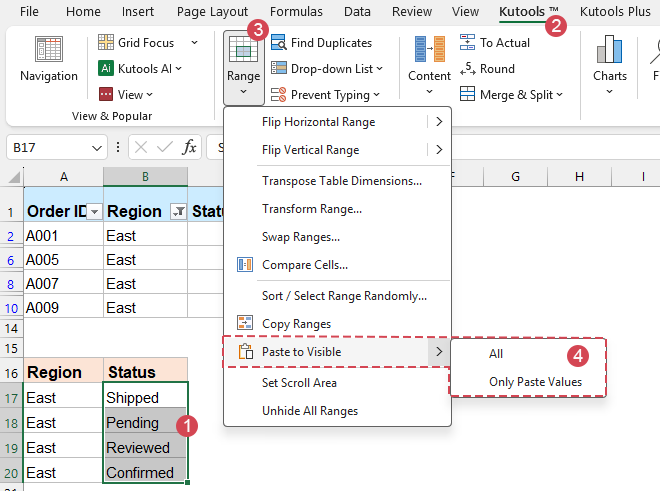The height and width of the screenshot is (491, 660).
Task: Select the A009 order cell
Action: 63,307
